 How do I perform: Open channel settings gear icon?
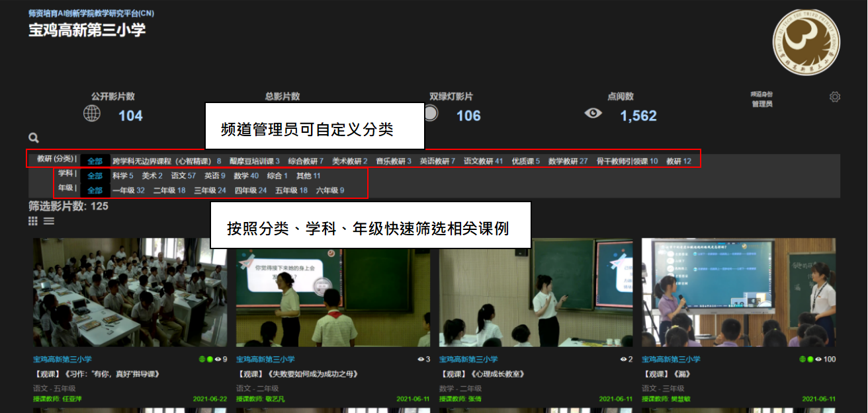click(835, 97)
